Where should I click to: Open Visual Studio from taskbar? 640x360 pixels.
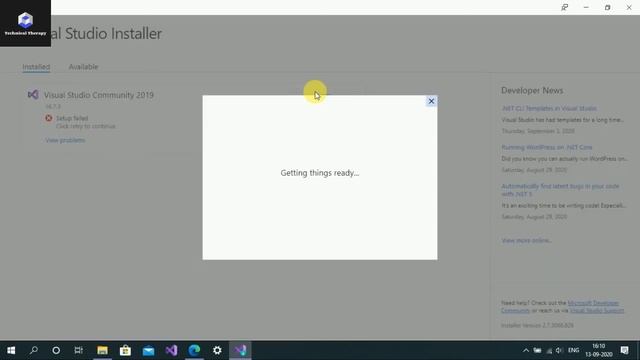pos(171,350)
